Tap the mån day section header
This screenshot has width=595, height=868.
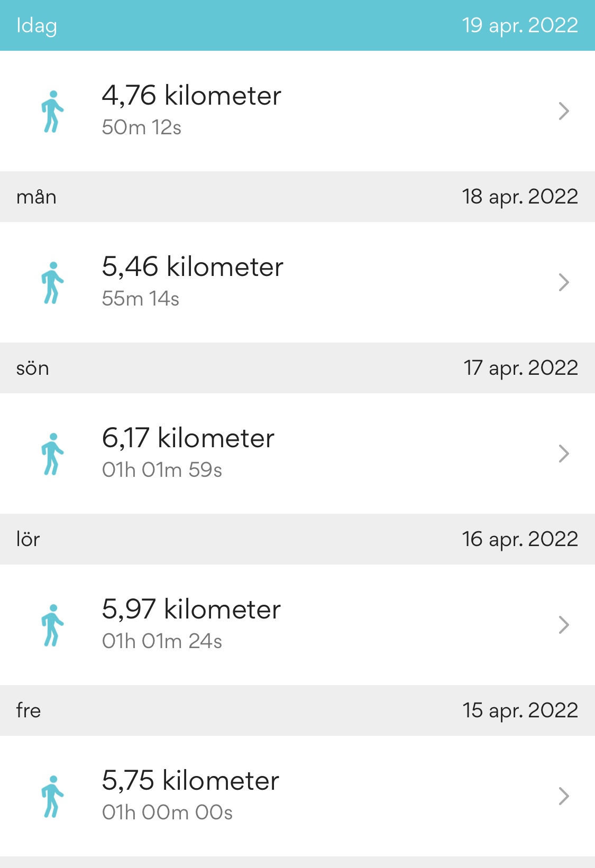tap(36, 197)
